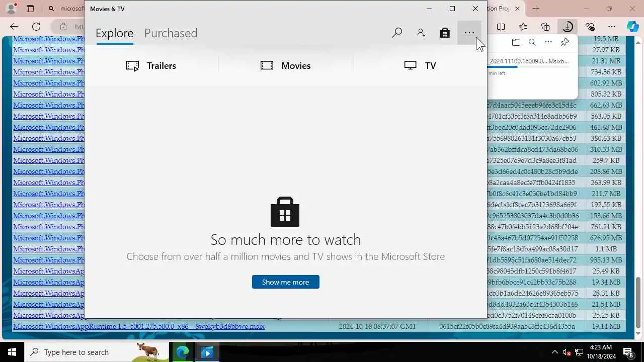Open downloads folder from Edge downloads panel
The width and height of the screenshot is (644, 362).
pyautogui.click(x=516, y=42)
